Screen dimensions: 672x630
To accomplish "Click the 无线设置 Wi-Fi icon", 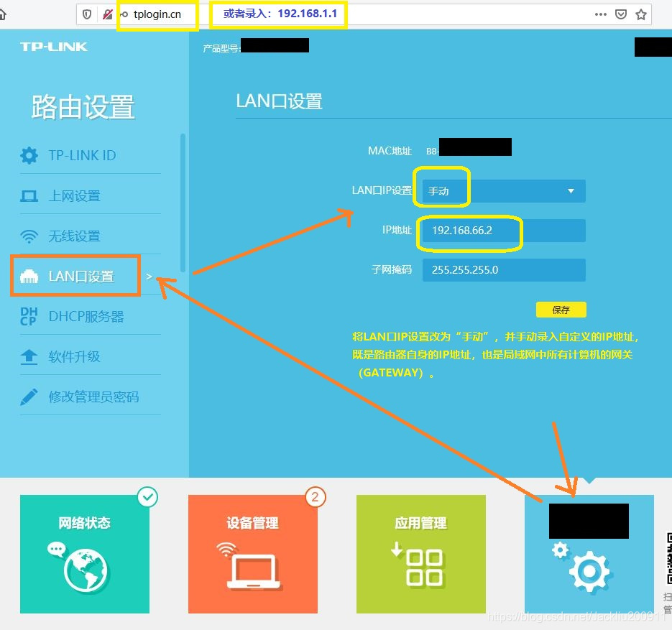I will pyautogui.click(x=29, y=236).
